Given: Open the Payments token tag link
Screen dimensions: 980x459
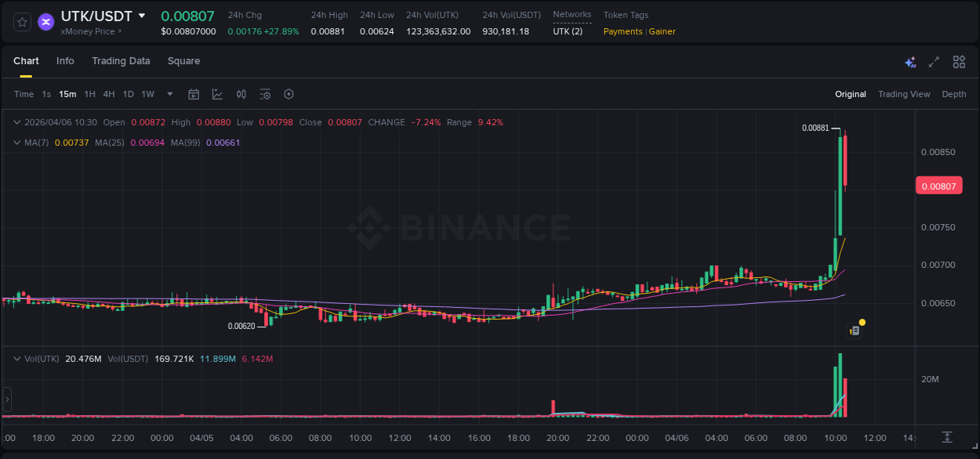Looking at the screenshot, I should click(622, 31).
